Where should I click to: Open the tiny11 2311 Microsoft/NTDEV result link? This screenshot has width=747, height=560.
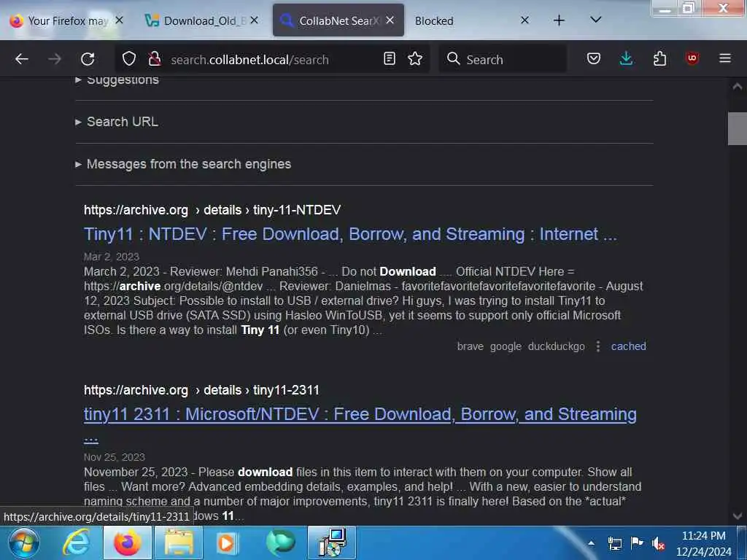[360, 414]
